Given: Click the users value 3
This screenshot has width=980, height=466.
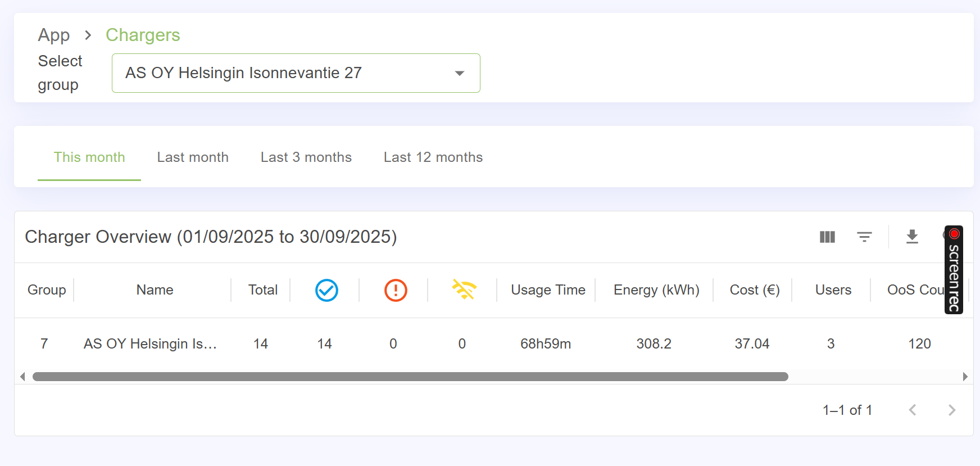Looking at the screenshot, I should coord(831,344).
